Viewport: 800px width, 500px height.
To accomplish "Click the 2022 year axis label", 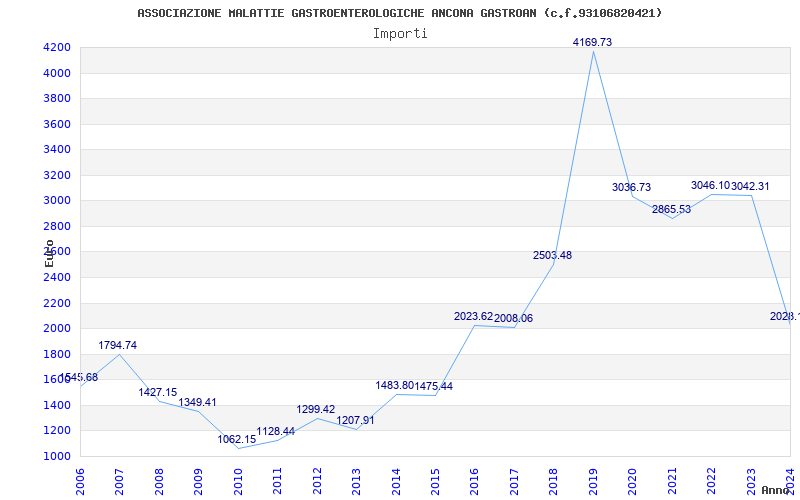I will coord(712,482).
